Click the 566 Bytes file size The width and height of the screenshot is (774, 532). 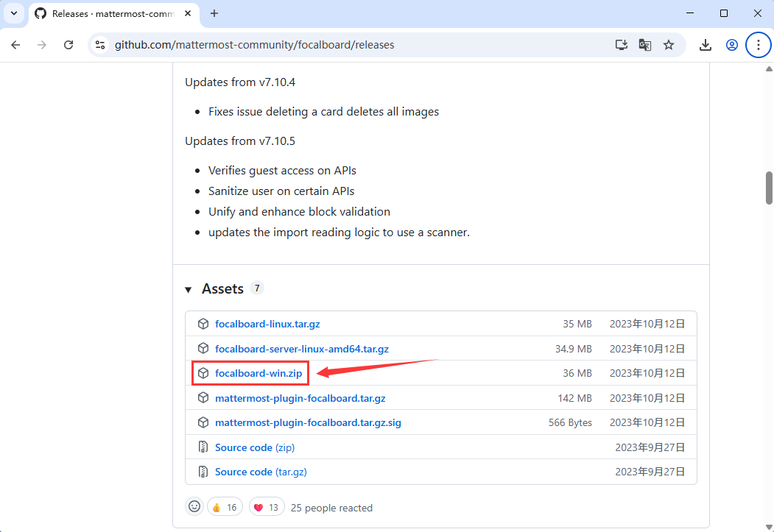click(570, 422)
